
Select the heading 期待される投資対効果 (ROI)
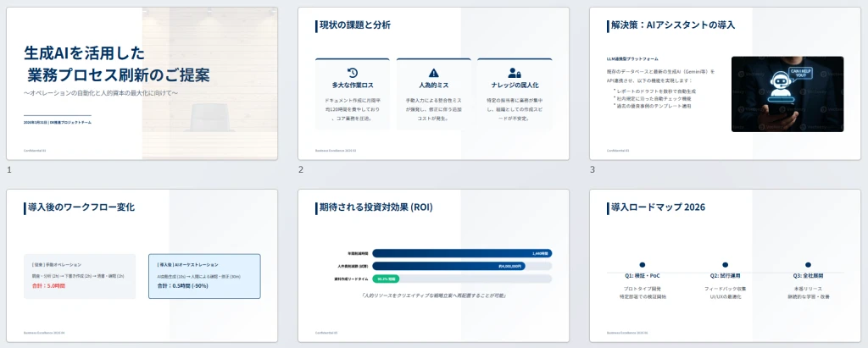click(376, 207)
